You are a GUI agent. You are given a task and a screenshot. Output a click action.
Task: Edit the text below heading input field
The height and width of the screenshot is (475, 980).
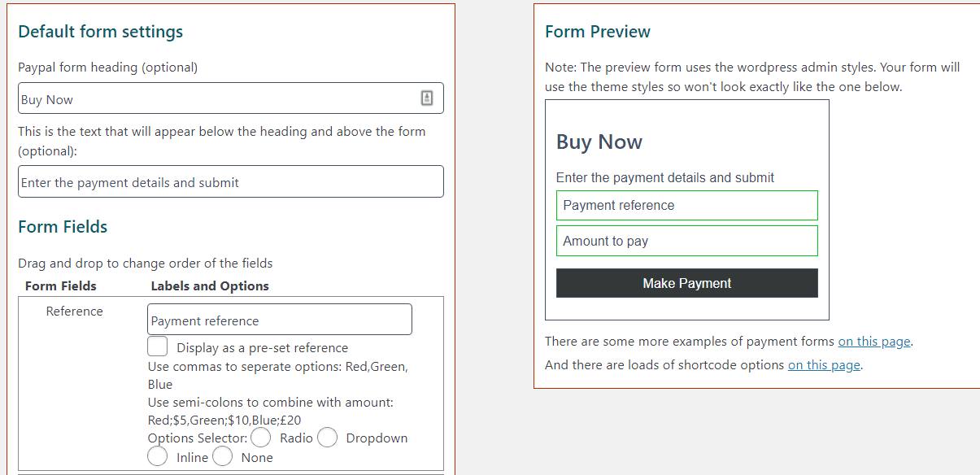coord(231,181)
